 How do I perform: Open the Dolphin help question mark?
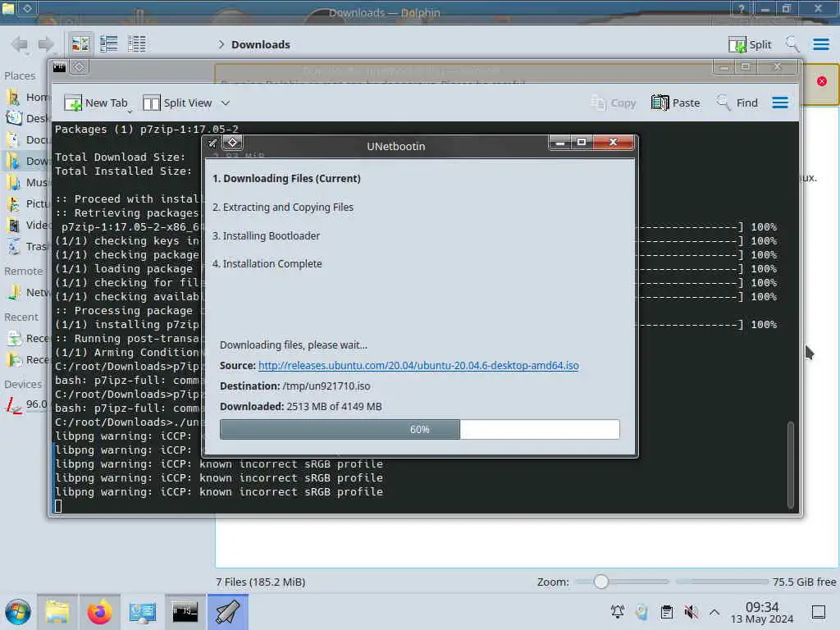pyautogui.click(x=741, y=9)
